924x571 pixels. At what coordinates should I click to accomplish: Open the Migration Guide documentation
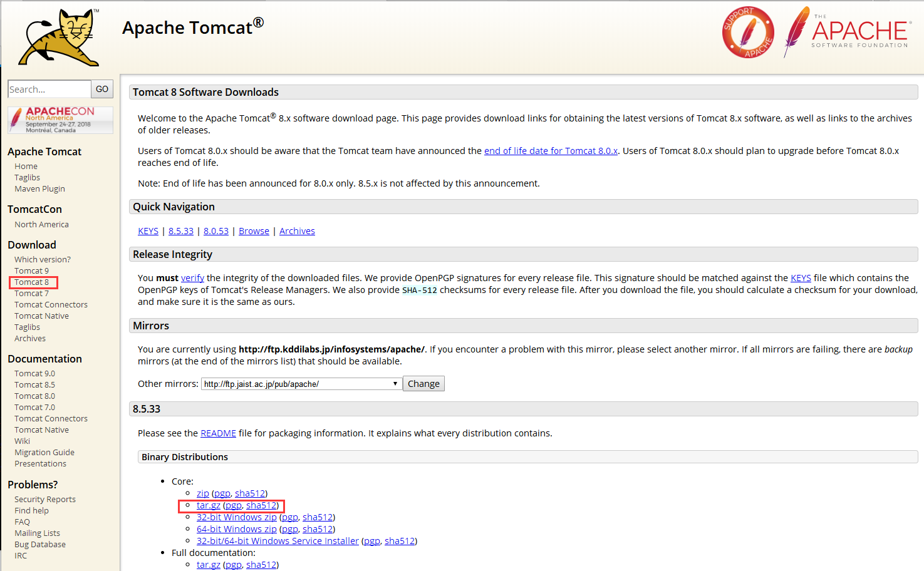44,453
